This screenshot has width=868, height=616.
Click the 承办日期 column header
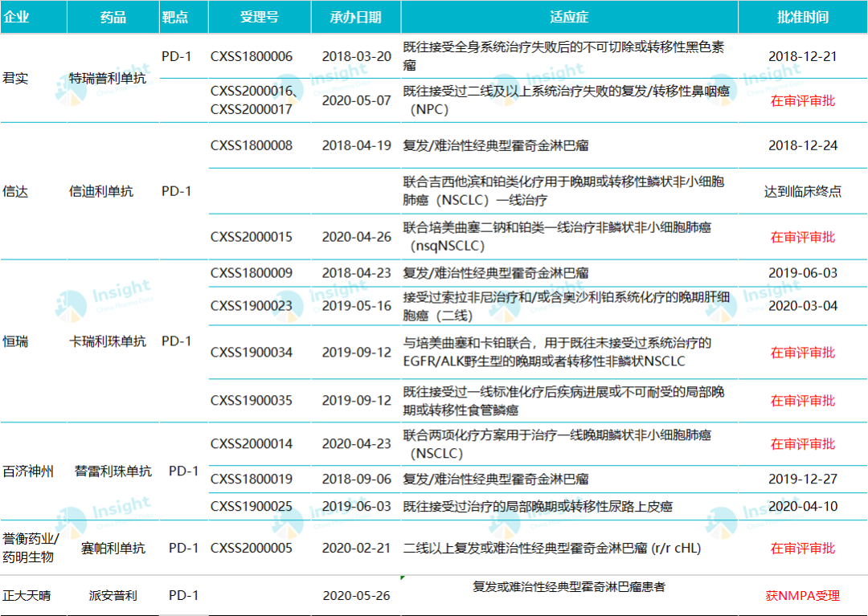click(x=355, y=17)
